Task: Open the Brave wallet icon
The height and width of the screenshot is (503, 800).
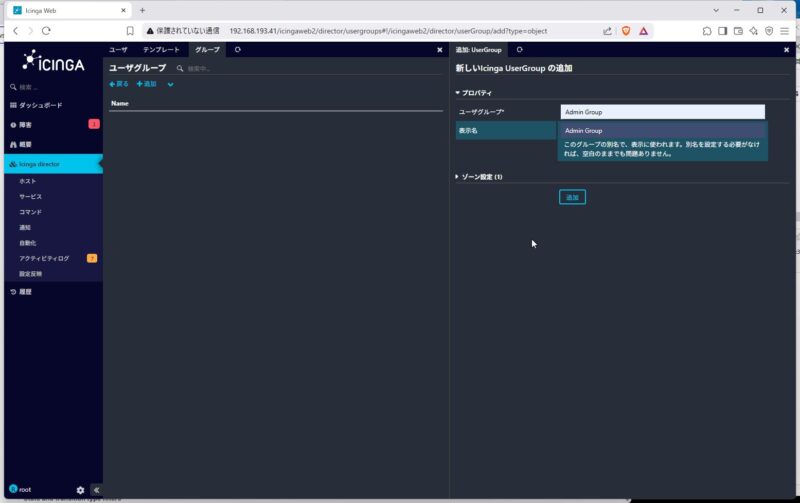Action: pos(738,31)
